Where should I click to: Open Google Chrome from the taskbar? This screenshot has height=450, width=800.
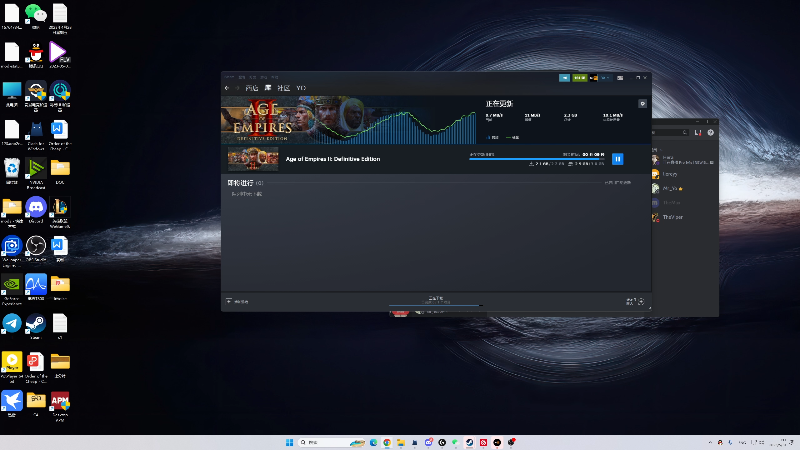coord(387,442)
